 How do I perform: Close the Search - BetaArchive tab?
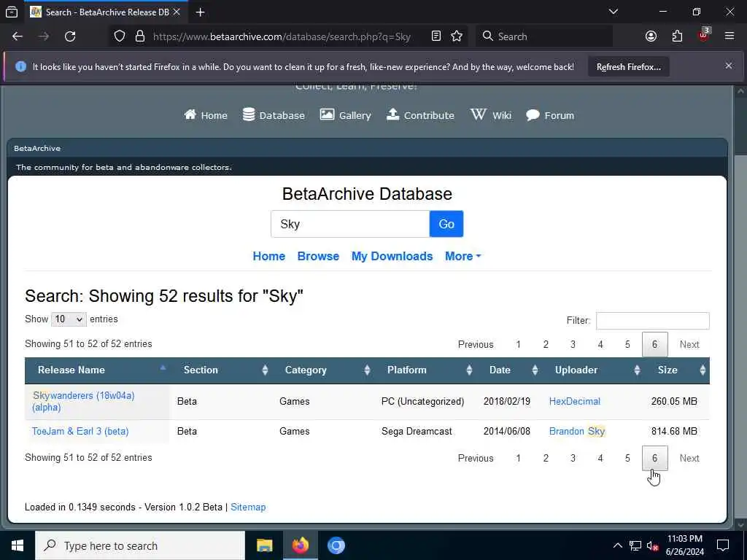177,12
